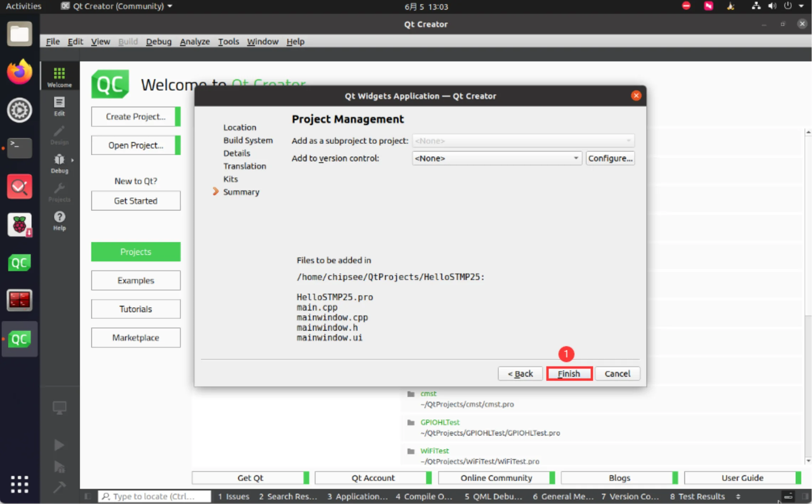Open the version control dropdown

(x=497, y=158)
